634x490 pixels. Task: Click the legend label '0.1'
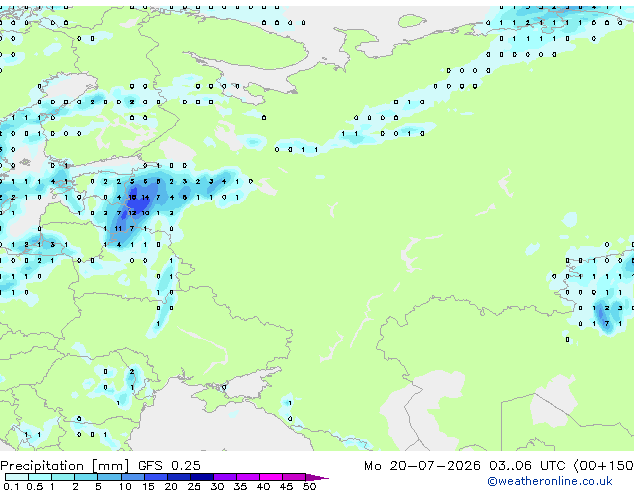pyautogui.click(x=11, y=486)
